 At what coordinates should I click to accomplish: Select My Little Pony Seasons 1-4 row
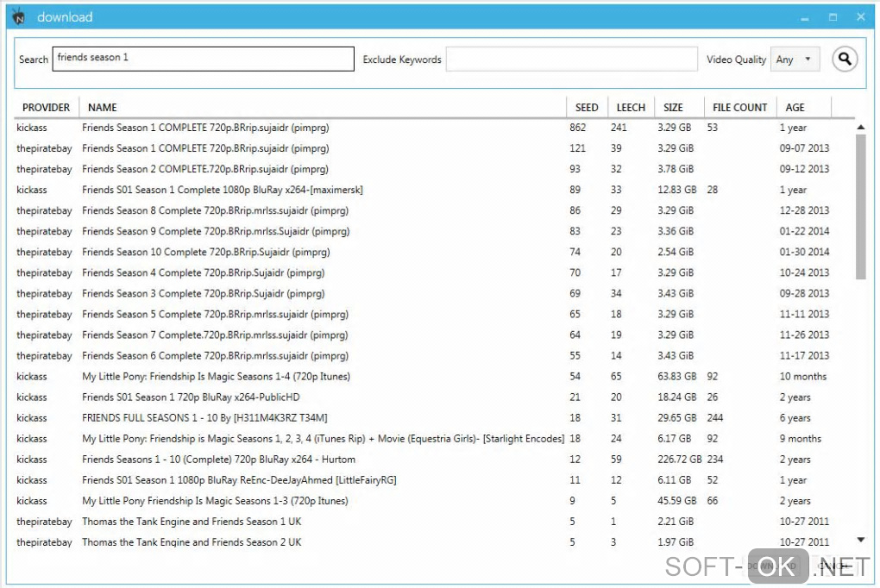434,377
